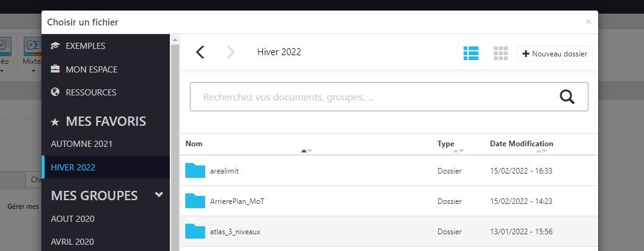
Task: Collapse the MES GROUPES section chevron
Action: 159,195
